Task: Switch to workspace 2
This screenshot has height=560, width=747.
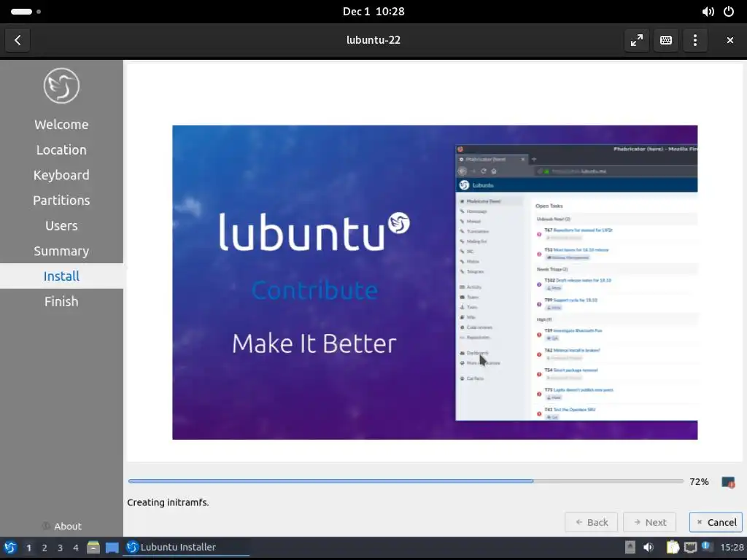Action: (x=44, y=548)
